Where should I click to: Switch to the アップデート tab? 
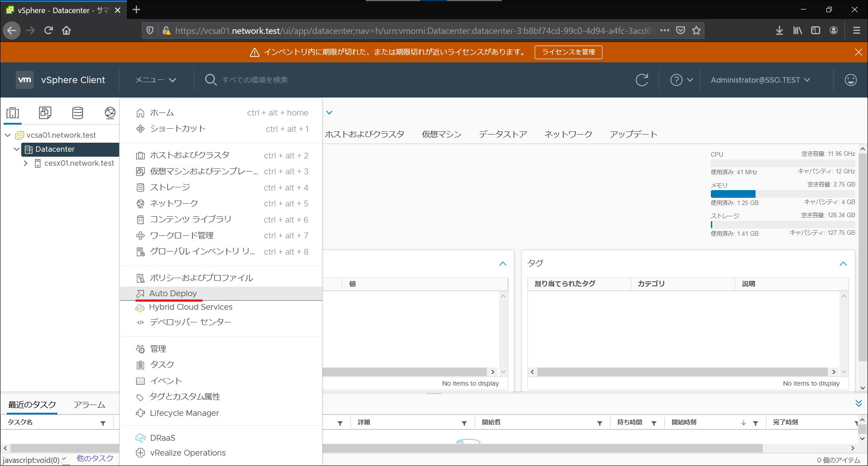(633, 134)
